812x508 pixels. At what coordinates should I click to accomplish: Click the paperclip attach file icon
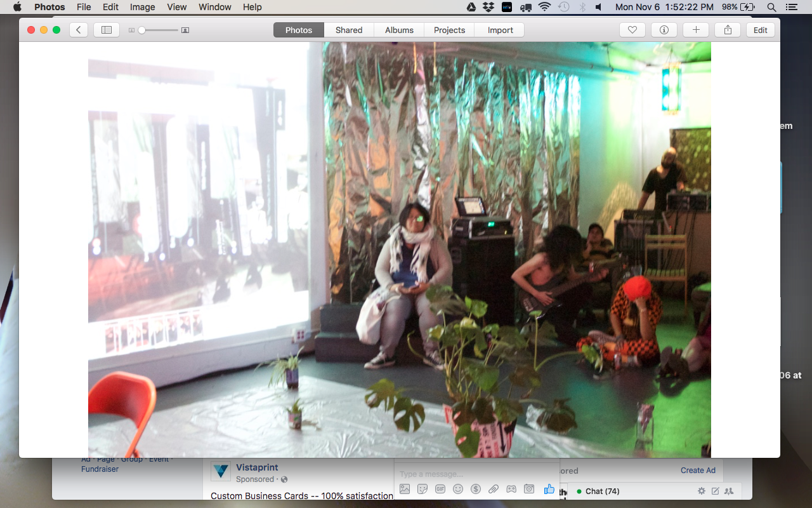pyautogui.click(x=494, y=489)
